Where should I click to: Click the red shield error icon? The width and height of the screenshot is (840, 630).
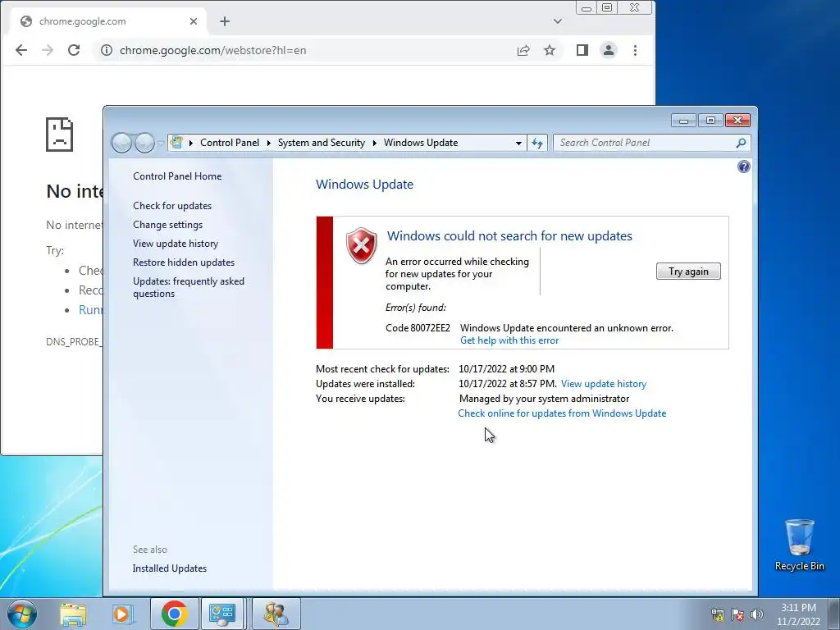click(x=362, y=245)
